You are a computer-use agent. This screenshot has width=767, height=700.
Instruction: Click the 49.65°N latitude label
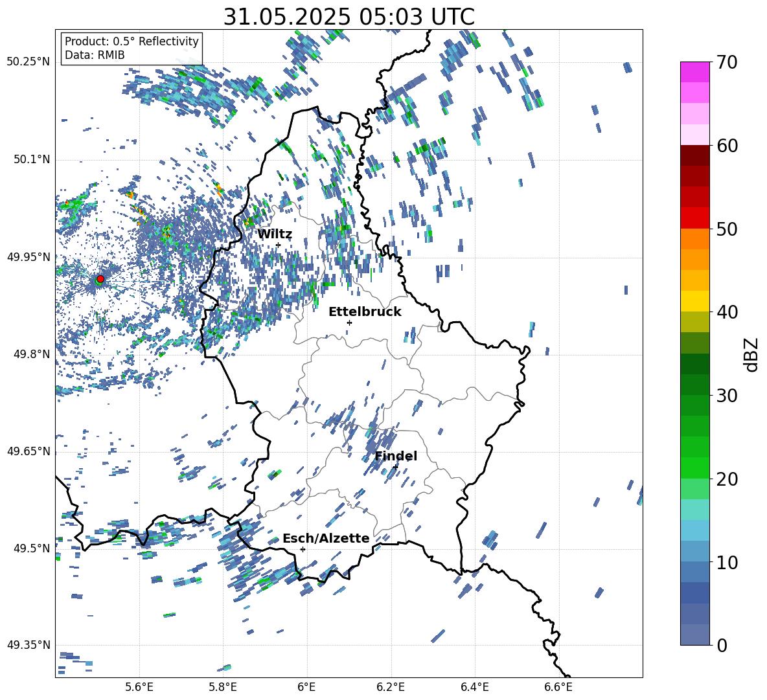coord(29,451)
